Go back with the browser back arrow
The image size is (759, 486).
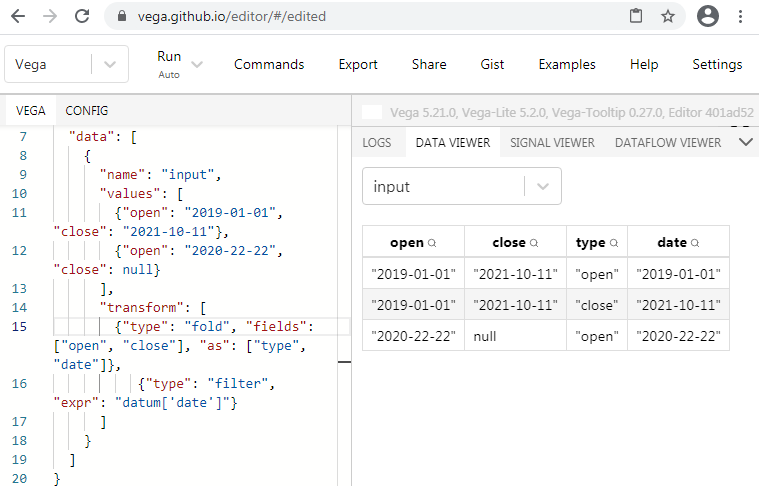pyautogui.click(x=20, y=17)
